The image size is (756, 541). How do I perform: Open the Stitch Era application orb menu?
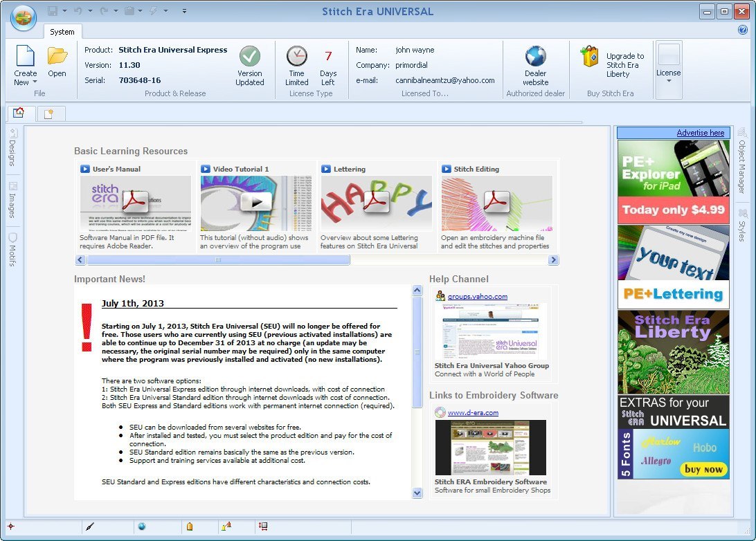pos(23,17)
